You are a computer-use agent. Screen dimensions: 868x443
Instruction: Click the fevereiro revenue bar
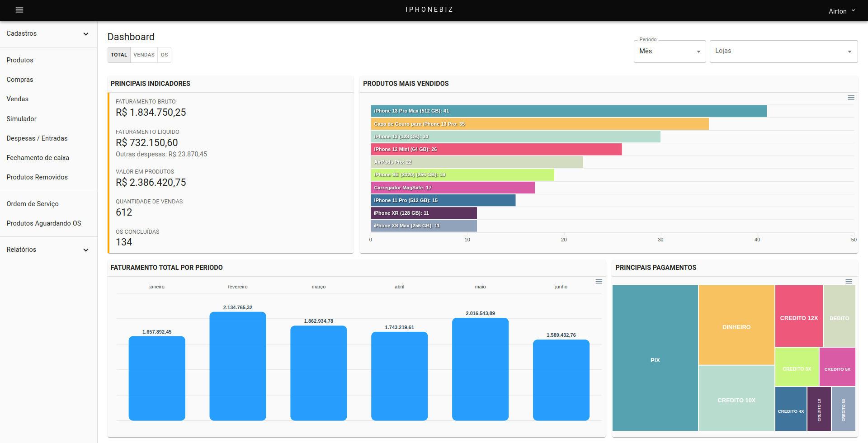(237, 366)
